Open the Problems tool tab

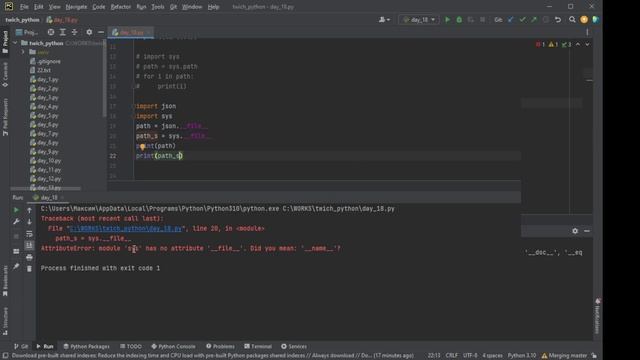(220, 346)
